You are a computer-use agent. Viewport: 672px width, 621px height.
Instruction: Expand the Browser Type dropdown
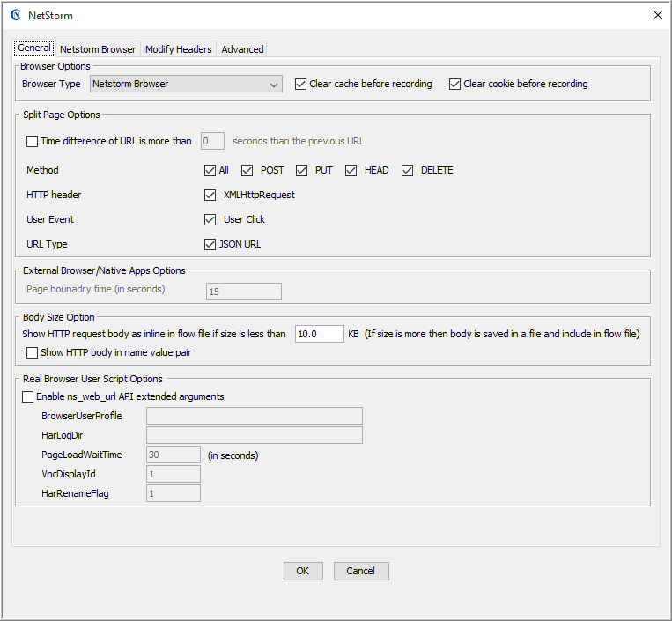(186, 84)
